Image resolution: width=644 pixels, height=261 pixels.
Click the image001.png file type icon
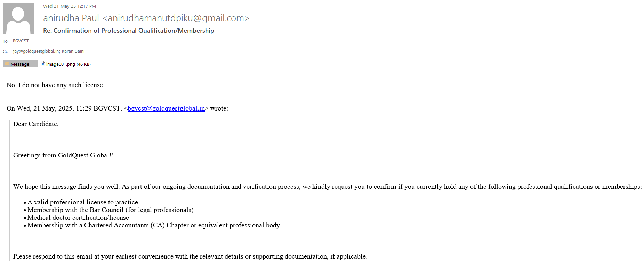(x=43, y=64)
